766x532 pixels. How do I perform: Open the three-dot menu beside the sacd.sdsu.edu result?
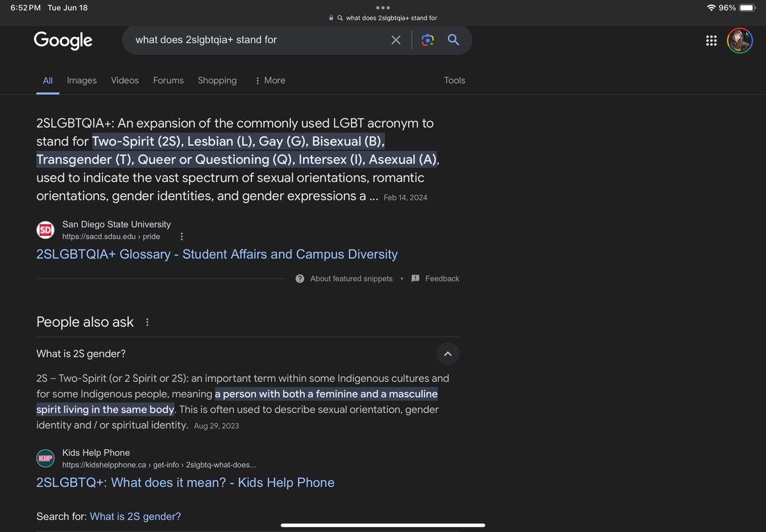pyautogui.click(x=182, y=237)
